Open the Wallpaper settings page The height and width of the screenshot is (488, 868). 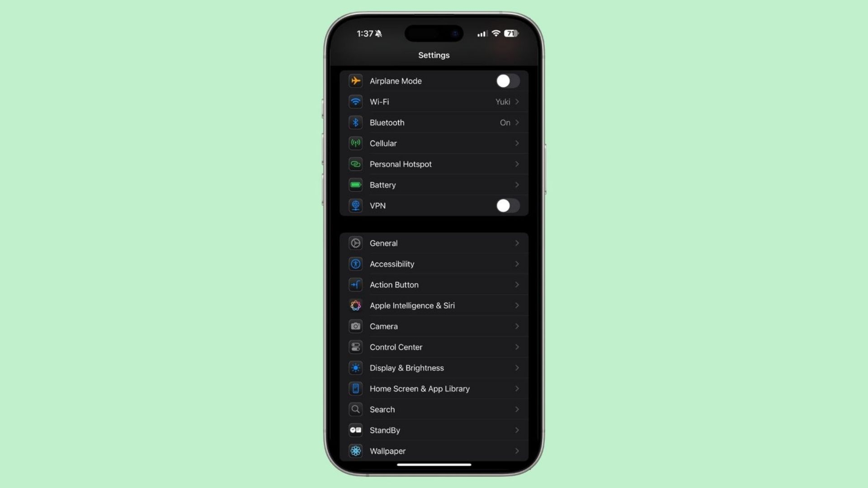point(434,450)
